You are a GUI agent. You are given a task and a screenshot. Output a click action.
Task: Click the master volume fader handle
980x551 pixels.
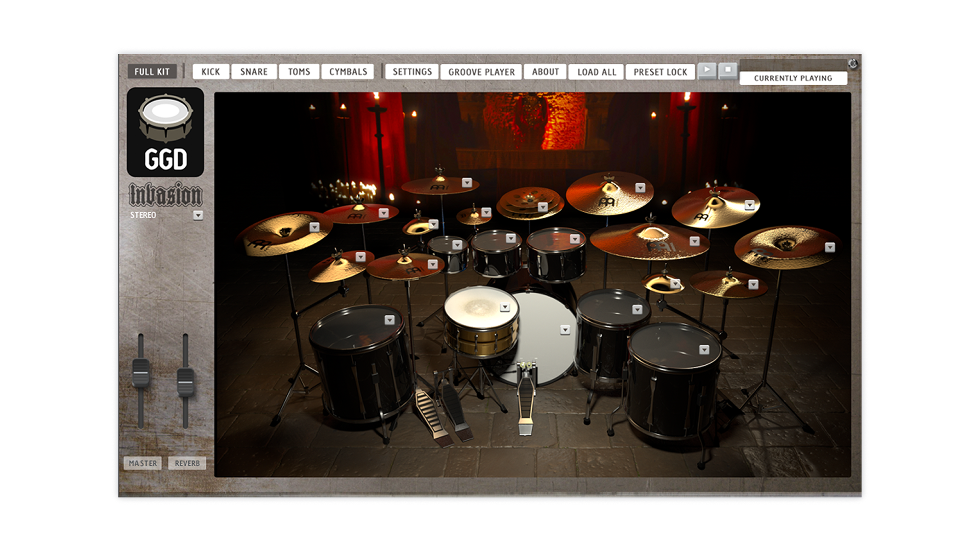[x=141, y=372]
